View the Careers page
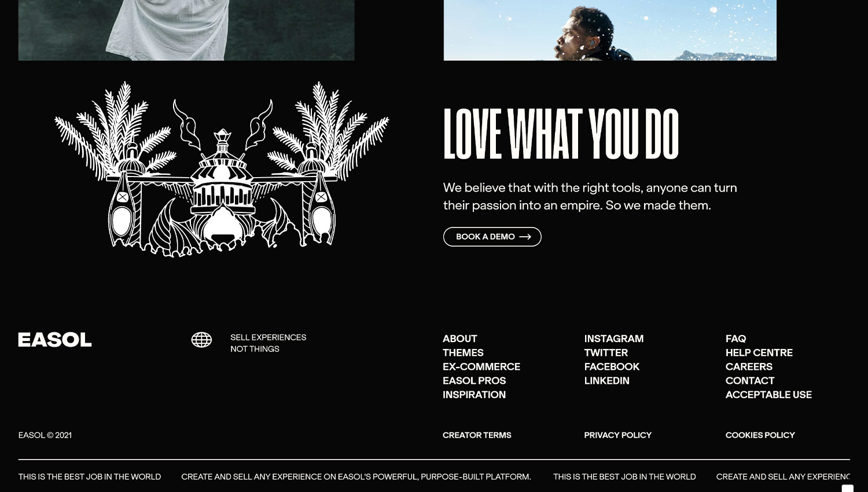This screenshot has width=868, height=492. [x=749, y=366]
